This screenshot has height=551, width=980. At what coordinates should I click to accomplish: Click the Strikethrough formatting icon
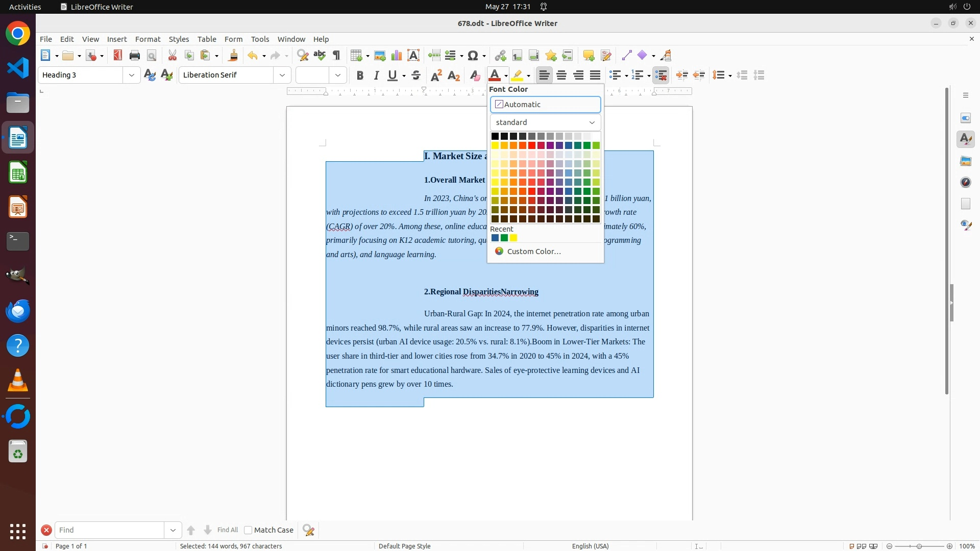tap(416, 76)
